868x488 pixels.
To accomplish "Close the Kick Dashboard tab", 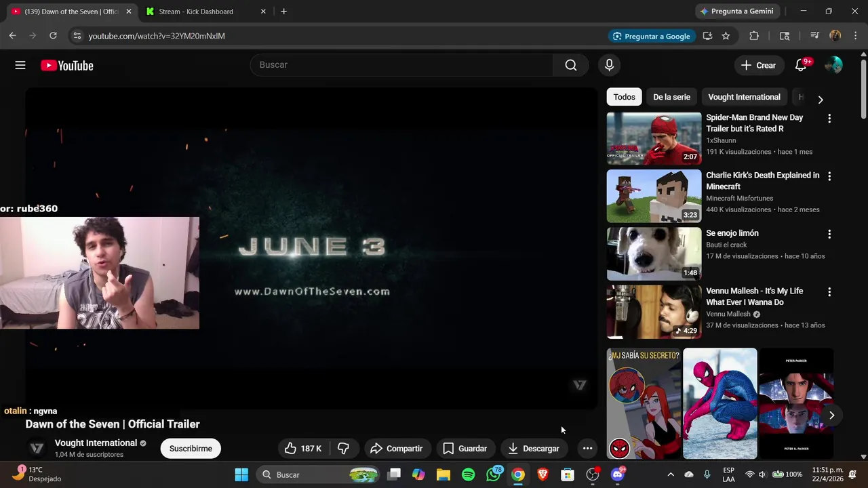I will click(x=263, y=12).
